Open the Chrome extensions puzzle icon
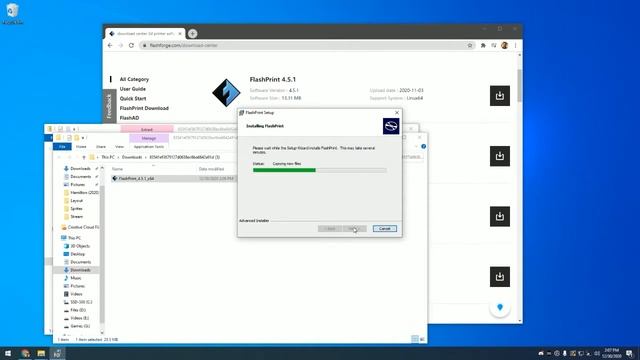 pos(483,45)
